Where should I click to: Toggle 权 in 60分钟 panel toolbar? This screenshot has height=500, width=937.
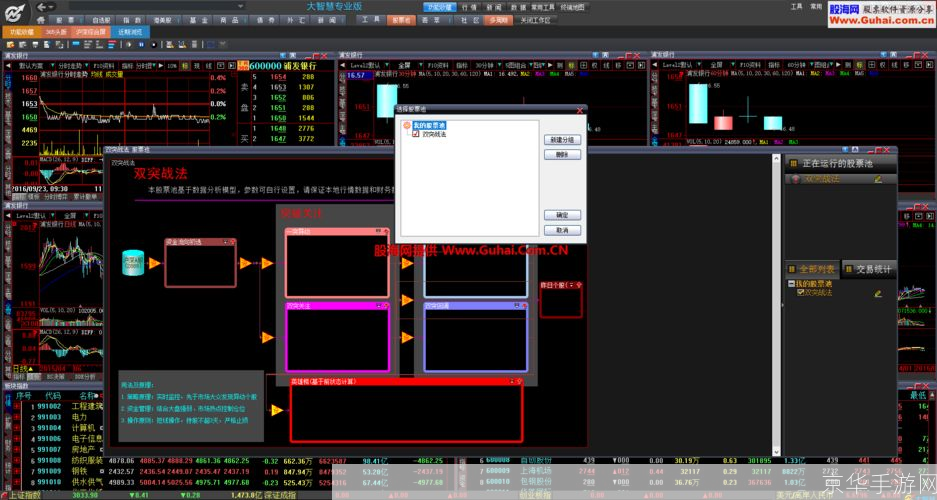pyautogui.click(x=882, y=65)
